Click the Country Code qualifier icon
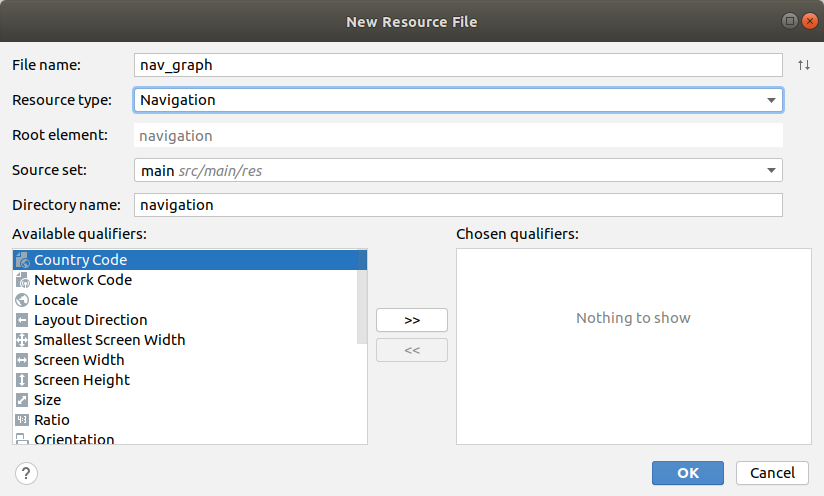The width and height of the screenshot is (824, 496). 22,260
